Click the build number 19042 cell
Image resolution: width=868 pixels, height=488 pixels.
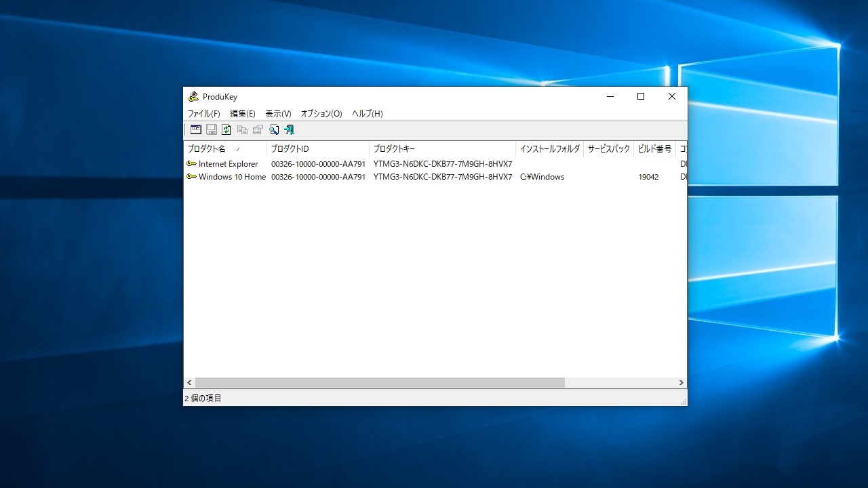pyautogui.click(x=648, y=177)
